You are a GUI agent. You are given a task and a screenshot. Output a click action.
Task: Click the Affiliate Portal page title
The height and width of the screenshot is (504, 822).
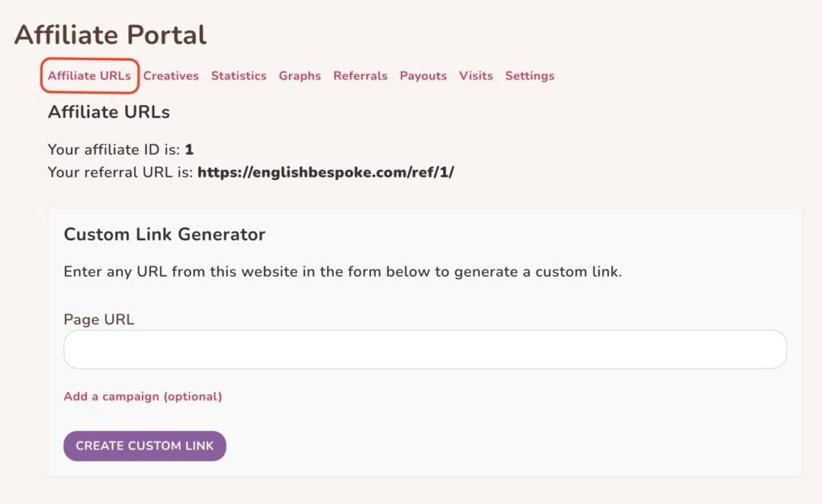[x=110, y=35]
